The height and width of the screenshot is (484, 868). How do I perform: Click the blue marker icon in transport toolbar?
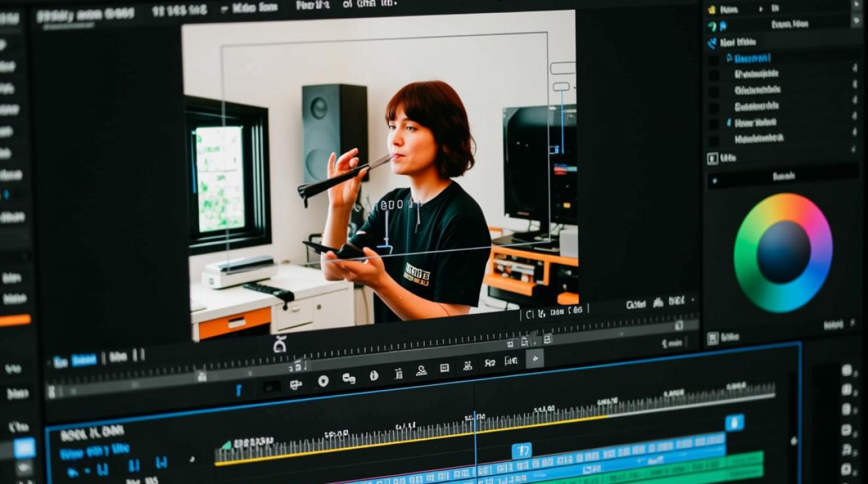point(238,390)
